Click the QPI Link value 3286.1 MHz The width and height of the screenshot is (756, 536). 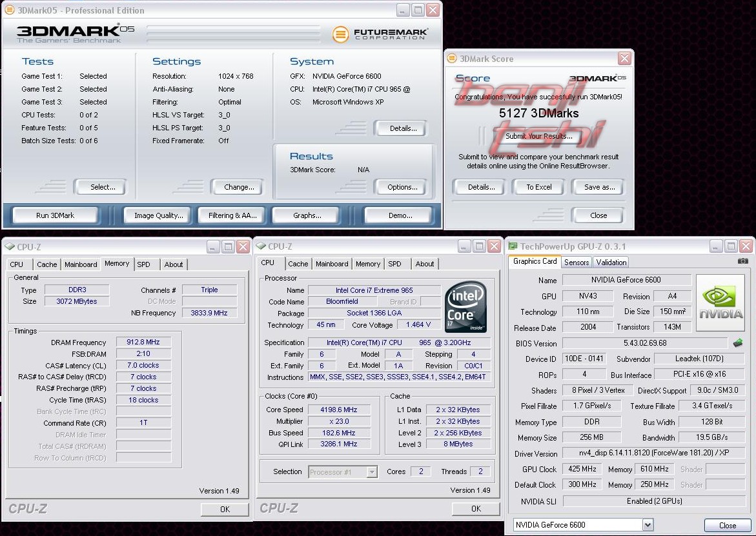338,444
